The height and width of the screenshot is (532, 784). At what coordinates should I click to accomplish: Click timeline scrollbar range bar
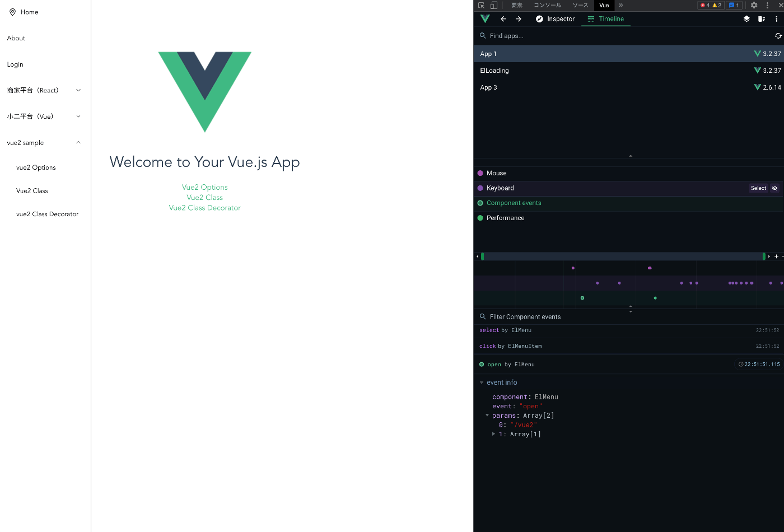click(623, 256)
